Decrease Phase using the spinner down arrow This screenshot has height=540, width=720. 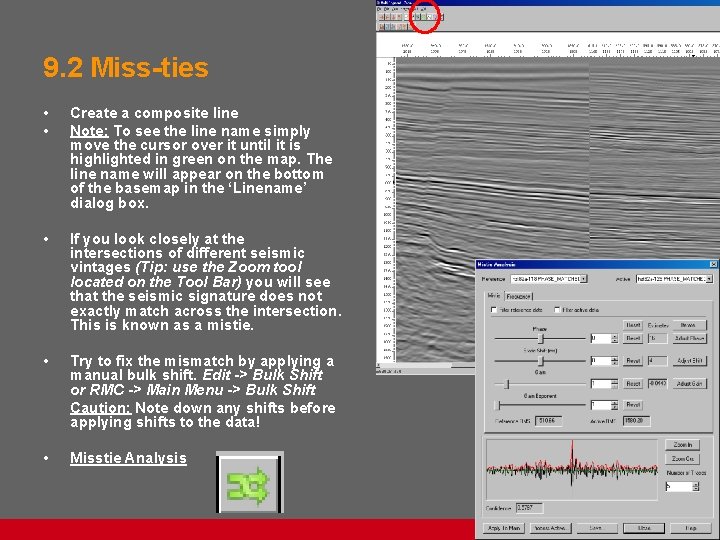tap(615, 341)
